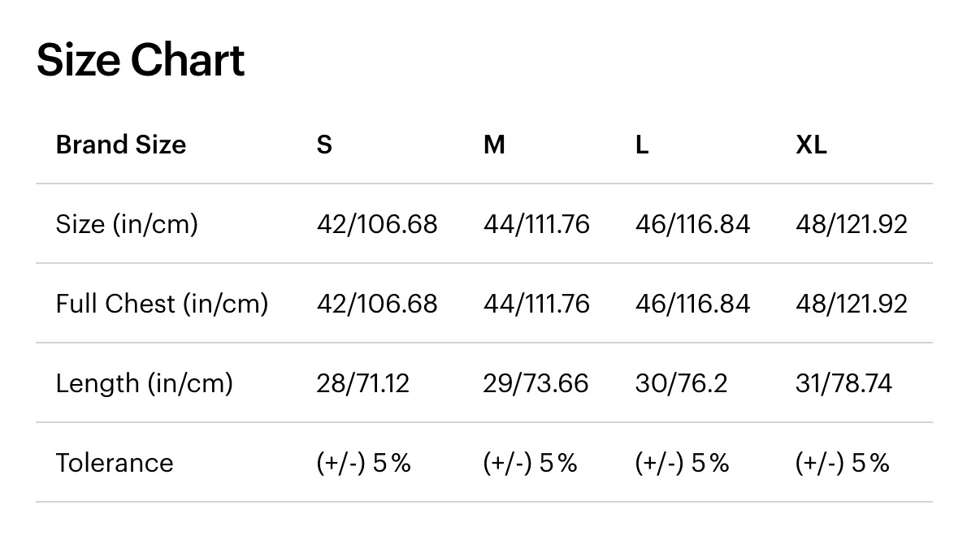Viewport: 980px width, 544px height.
Task: Select the 29/73.66 length value
Action: tap(536, 383)
